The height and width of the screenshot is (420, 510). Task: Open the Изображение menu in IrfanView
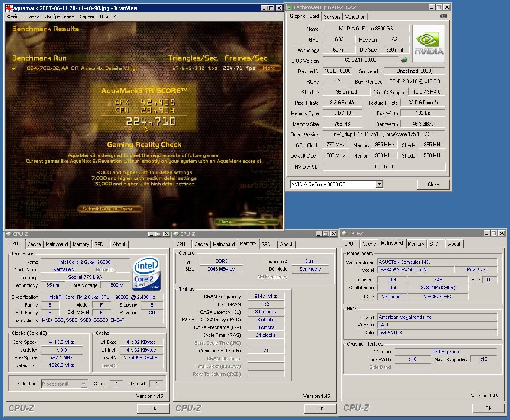(x=59, y=16)
